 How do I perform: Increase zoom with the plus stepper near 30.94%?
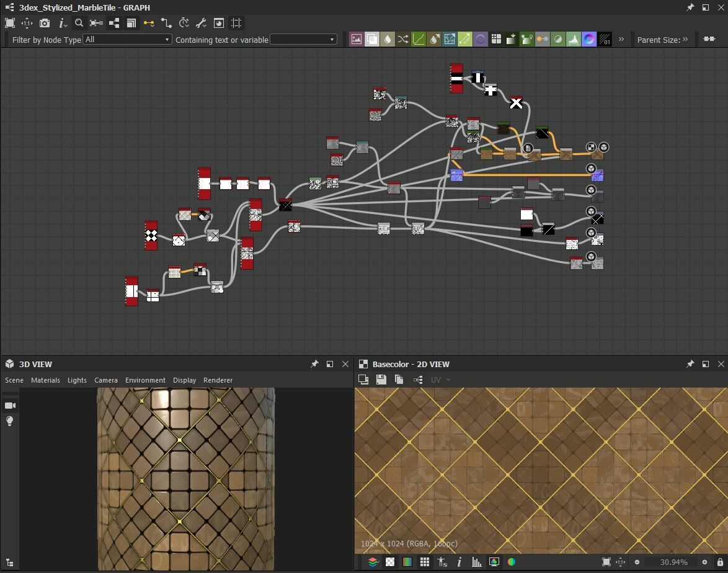[x=706, y=562]
